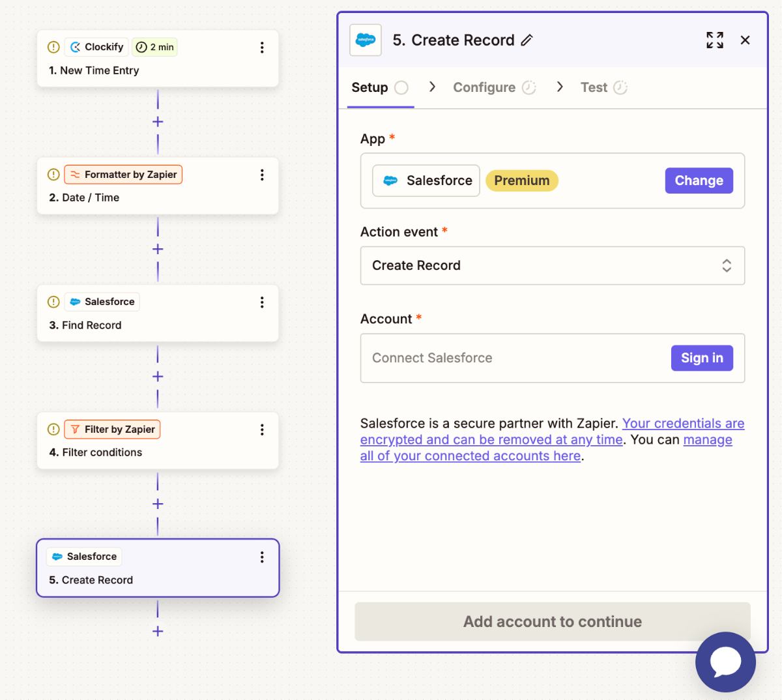Click the Salesforce icon on step 5 Create Record
This screenshot has width=782, height=700.
click(57, 557)
